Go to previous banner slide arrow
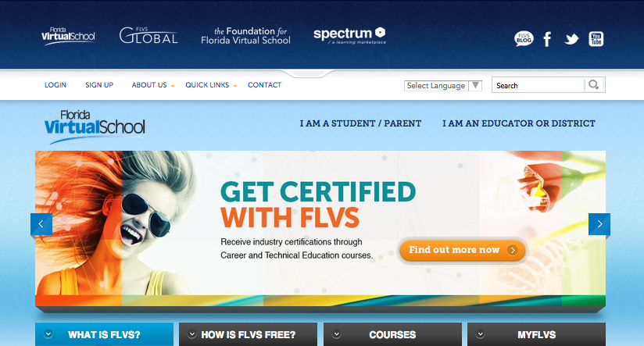644x346 pixels. [41, 223]
